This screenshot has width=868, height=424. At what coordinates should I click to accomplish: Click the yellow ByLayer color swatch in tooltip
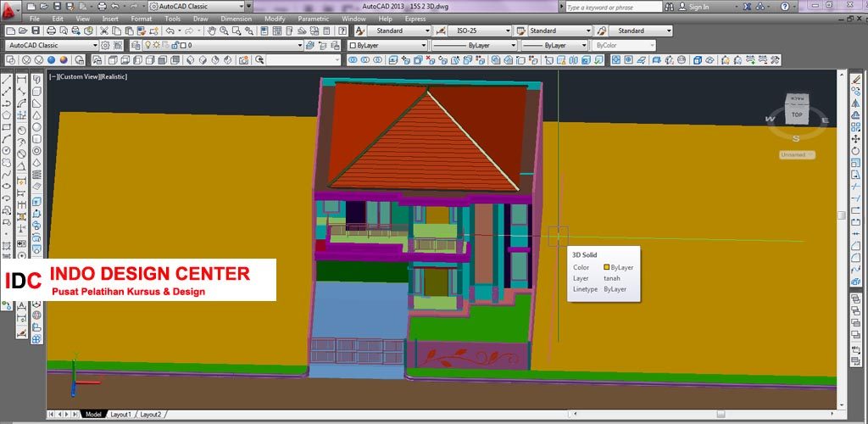[x=607, y=267]
